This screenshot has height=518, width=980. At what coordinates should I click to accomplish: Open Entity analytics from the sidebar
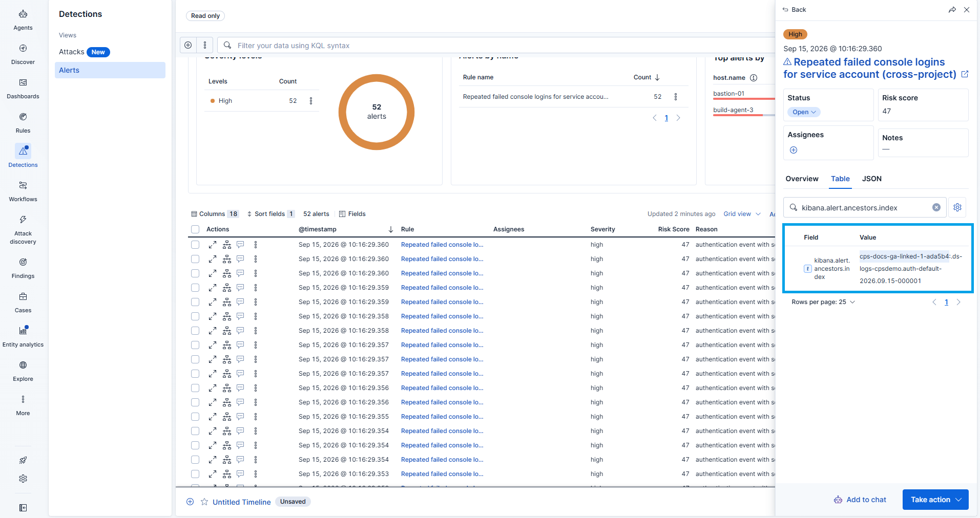click(x=23, y=337)
